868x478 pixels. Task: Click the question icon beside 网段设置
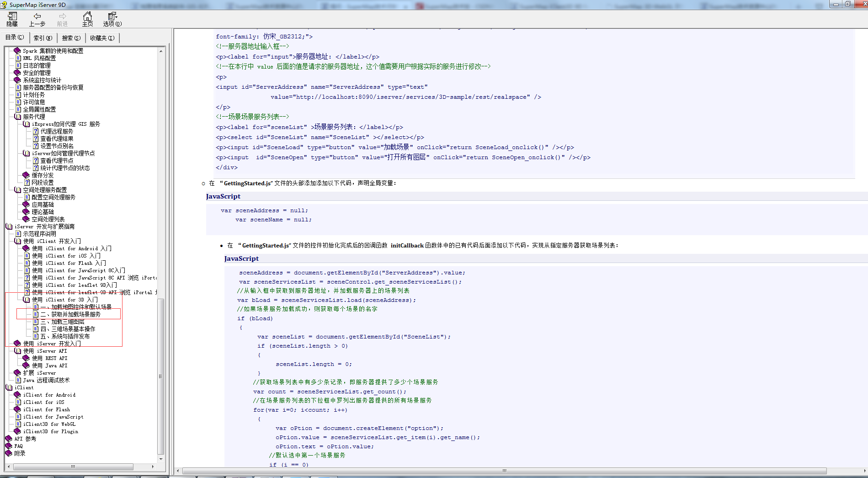pyautogui.click(x=27, y=183)
